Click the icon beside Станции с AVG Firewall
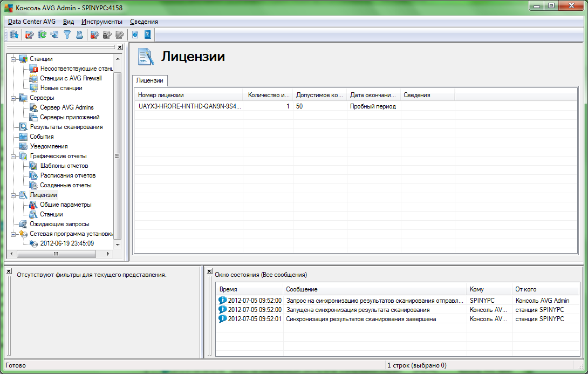Image resolution: width=588 pixels, height=374 pixels. pyautogui.click(x=34, y=78)
